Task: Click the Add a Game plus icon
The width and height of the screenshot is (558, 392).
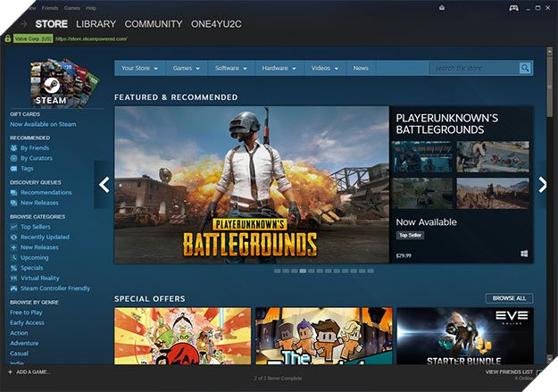Action: point(10,372)
